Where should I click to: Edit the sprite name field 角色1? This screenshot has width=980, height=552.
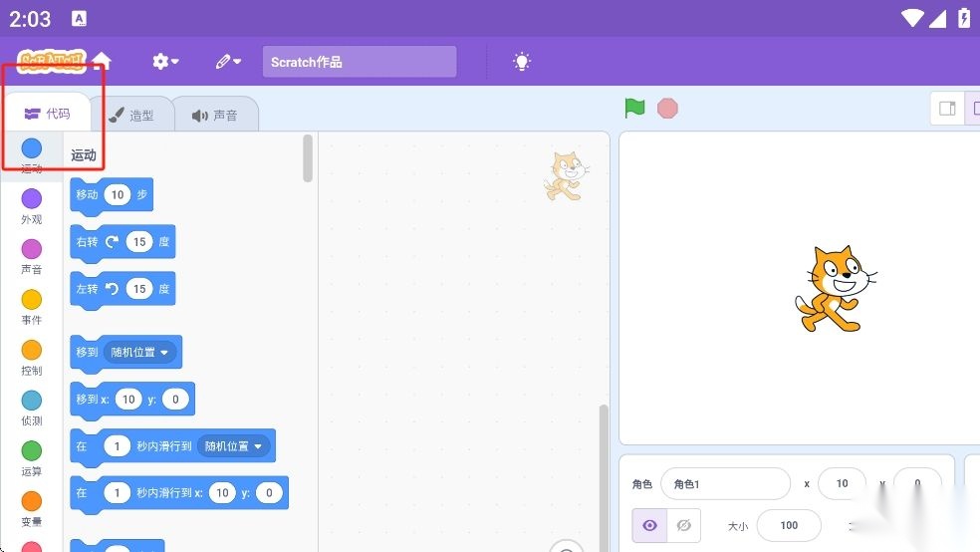pyautogui.click(x=725, y=484)
